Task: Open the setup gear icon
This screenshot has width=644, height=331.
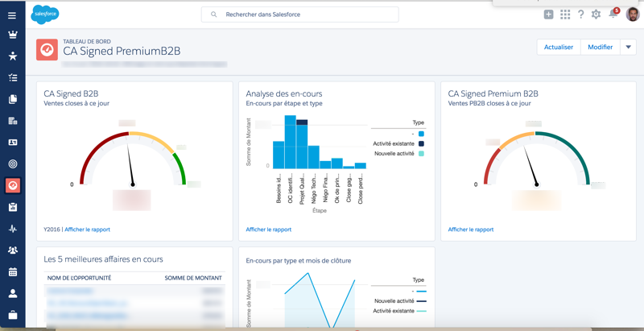Action: click(596, 14)
